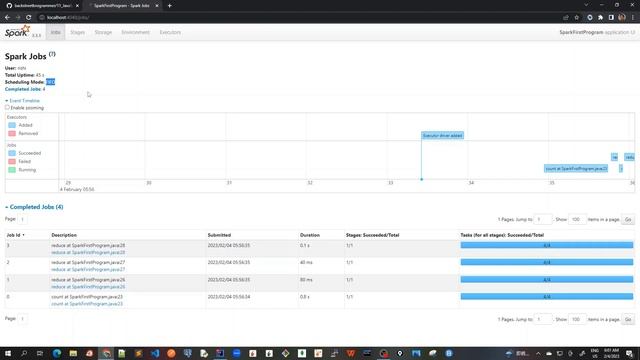Enable zooming checkbox on timeline

click(7, 107)
